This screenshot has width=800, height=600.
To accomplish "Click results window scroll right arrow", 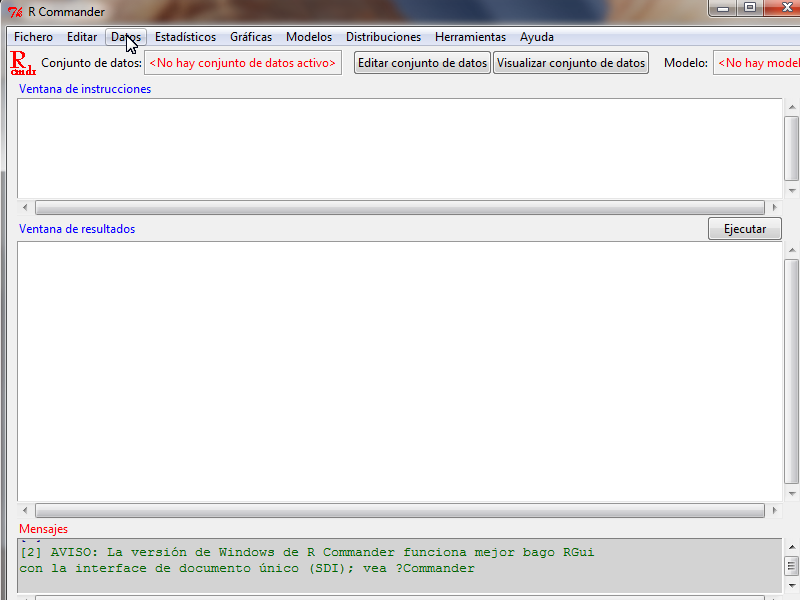I will [x=774, y=510].
